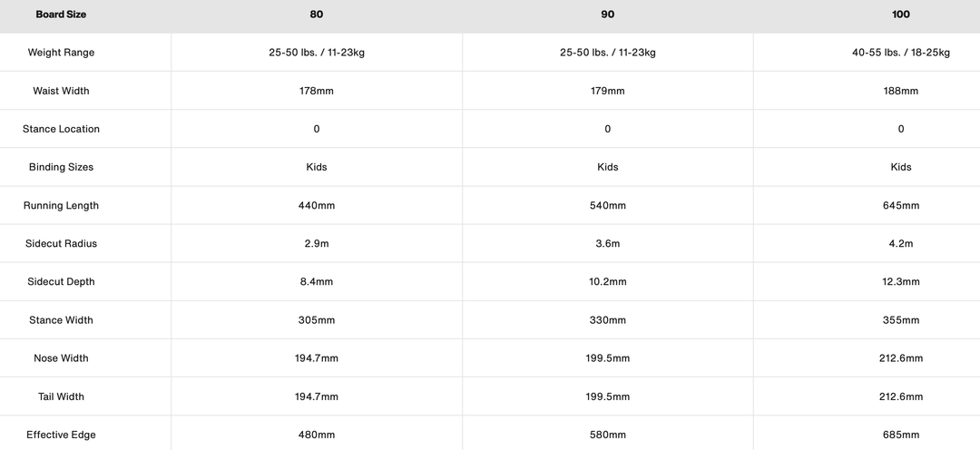
Task: Click the 178mm waist width value
Action: 316,91
